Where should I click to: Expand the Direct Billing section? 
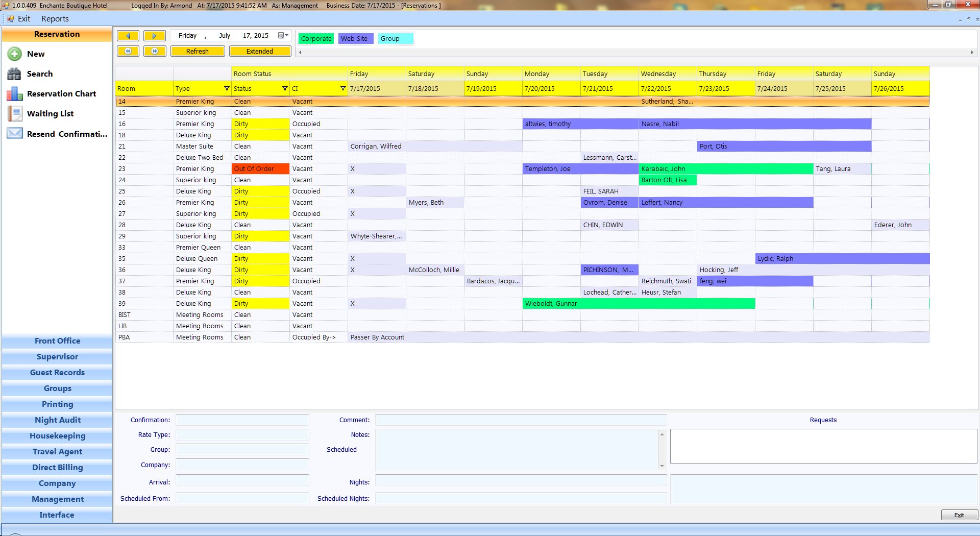(57, 468)
